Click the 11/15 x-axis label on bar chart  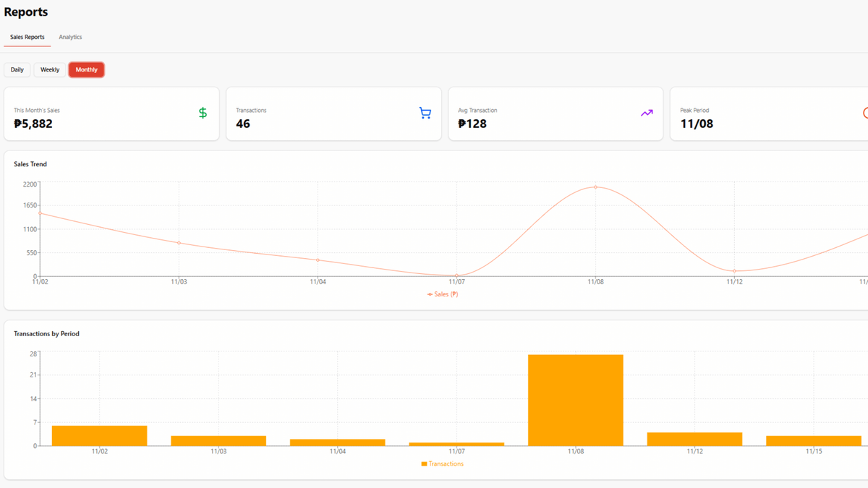pyautogui.click(x=814, y=451)
